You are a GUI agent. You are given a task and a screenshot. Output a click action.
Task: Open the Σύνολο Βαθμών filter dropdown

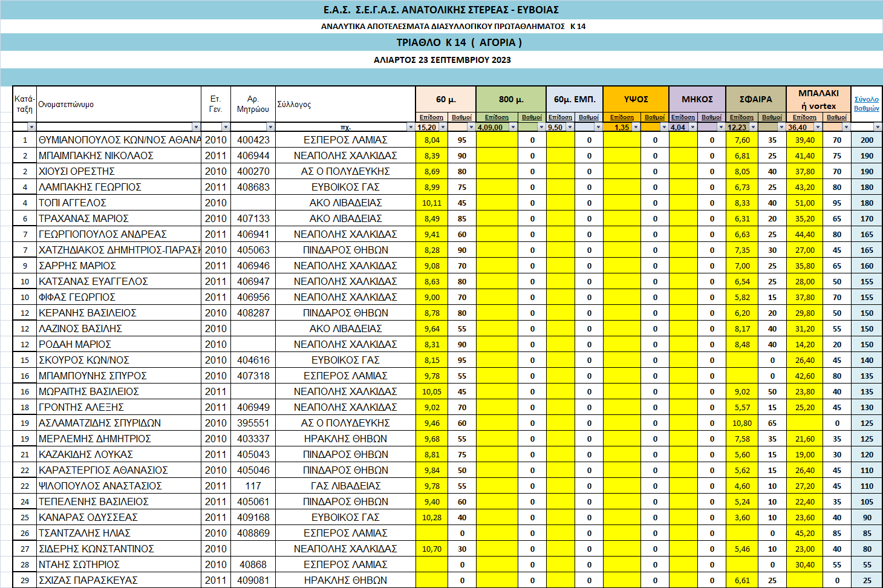point(878,127)
